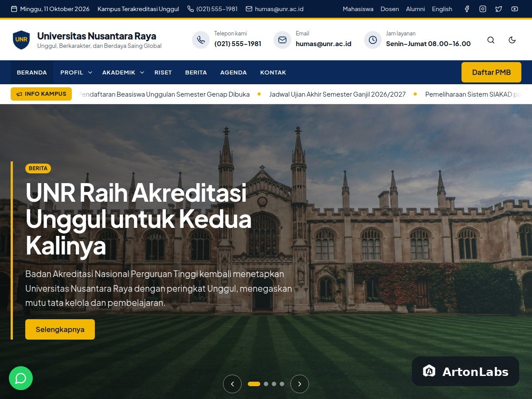
Task: Click top bar phone number (021) 555-1981
Action: (x=217, y=9)
